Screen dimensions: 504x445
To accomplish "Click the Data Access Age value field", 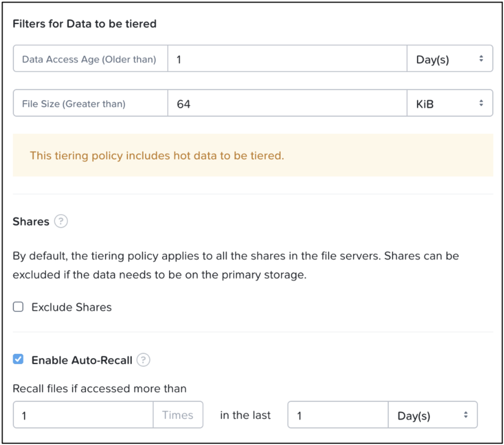I will click(x=287, y=59).
